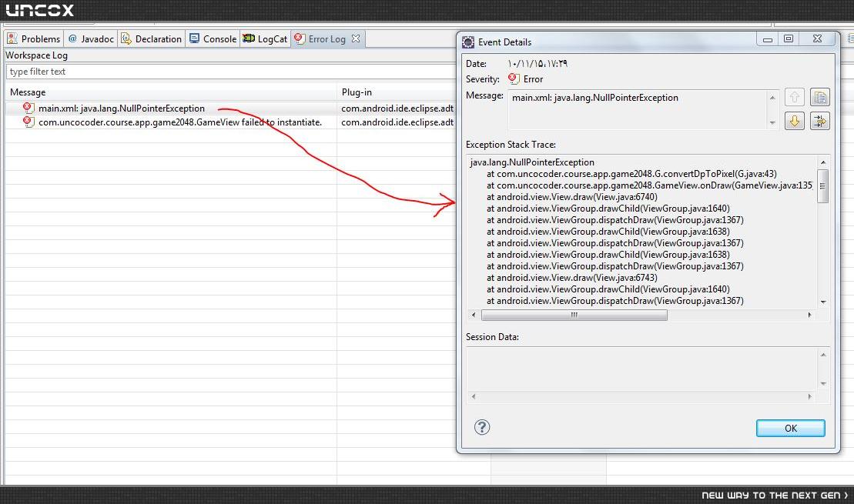Open the Javadoc tab
Image resolution: width=854 pixels, height=504 pixels.
point(91,38)
